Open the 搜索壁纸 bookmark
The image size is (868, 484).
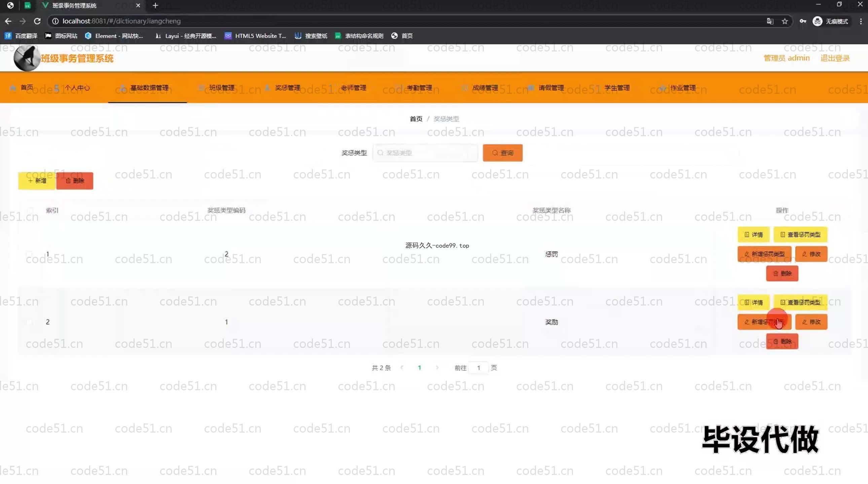click(x=311, y=36)
